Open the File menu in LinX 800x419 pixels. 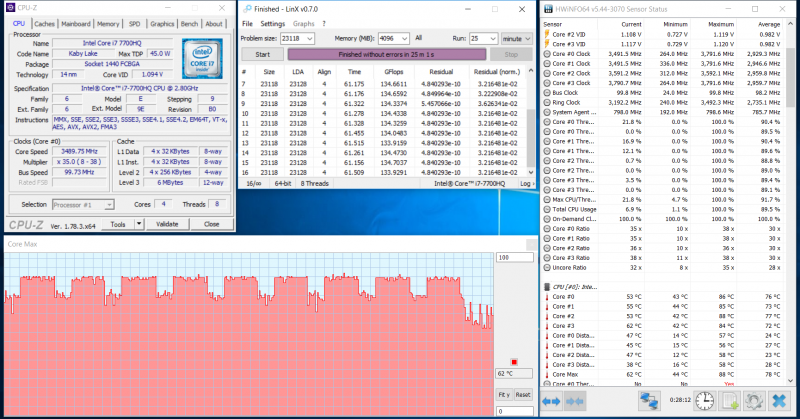(247, 23)
